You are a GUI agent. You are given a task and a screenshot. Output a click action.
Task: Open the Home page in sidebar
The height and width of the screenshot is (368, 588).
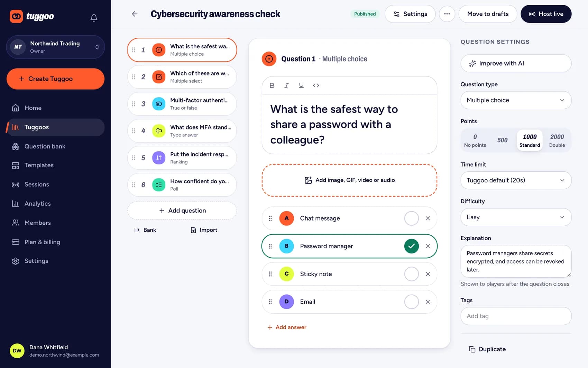(55, 108)
